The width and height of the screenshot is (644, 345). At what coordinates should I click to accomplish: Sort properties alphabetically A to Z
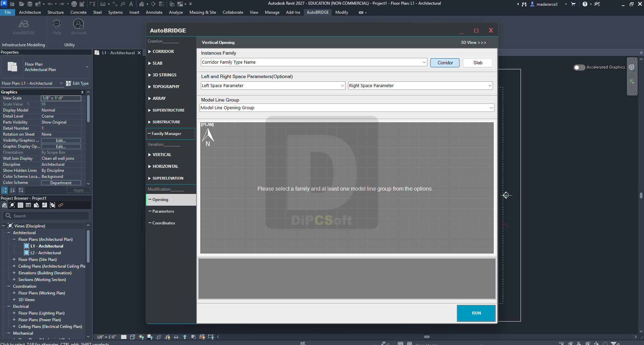12,190
